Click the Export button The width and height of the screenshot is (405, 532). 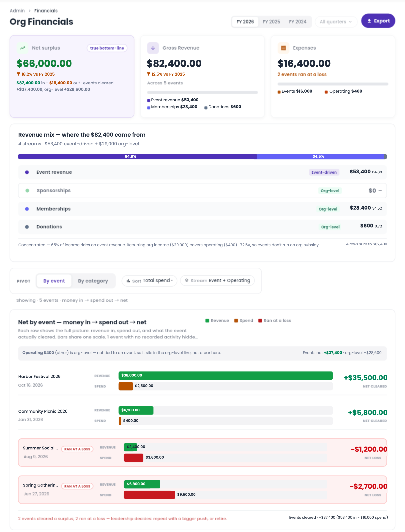(x=378, y=21)
